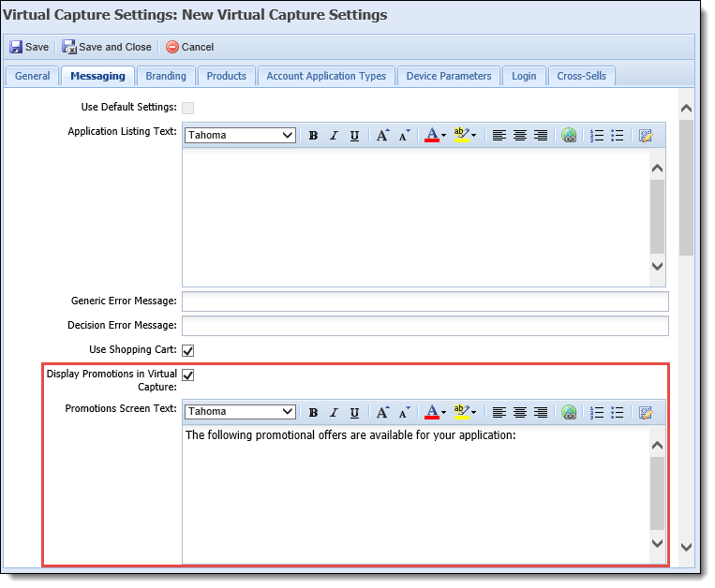Image resolution: width=715 pixels, height=588 pixels.
Task: Uncheck Display Promotions in Virtual Capture
Action: (x=187, y=375)
